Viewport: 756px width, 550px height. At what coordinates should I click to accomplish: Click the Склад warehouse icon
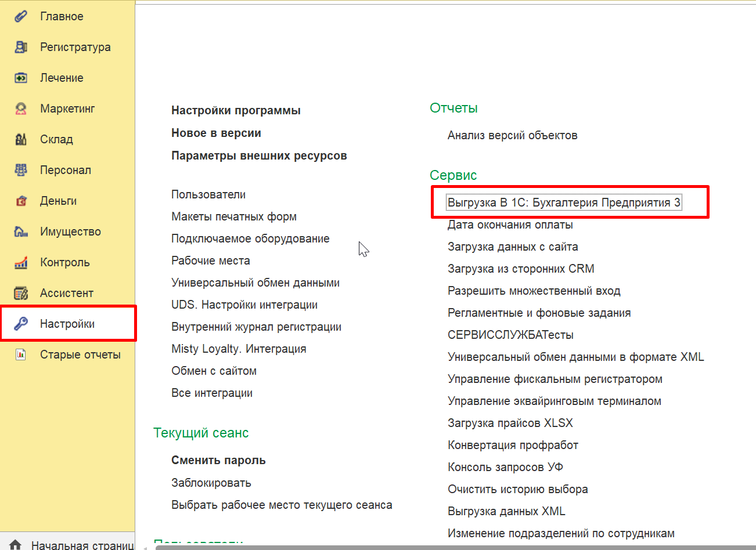(21, 139)
